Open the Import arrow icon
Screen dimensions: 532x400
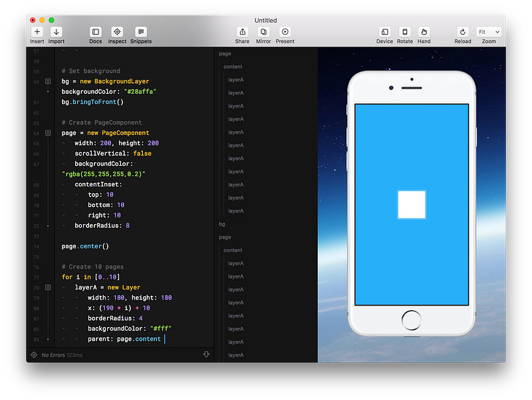(56, 31)
